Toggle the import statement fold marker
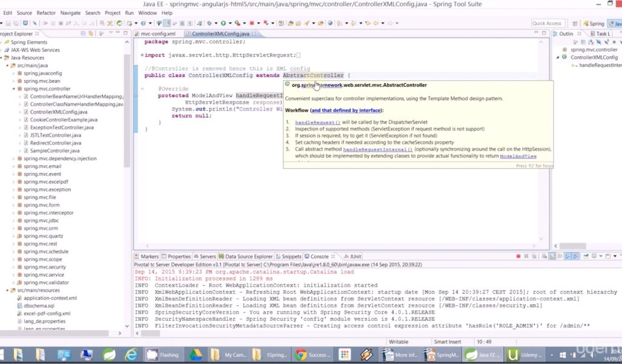 (x=142, y=55)
